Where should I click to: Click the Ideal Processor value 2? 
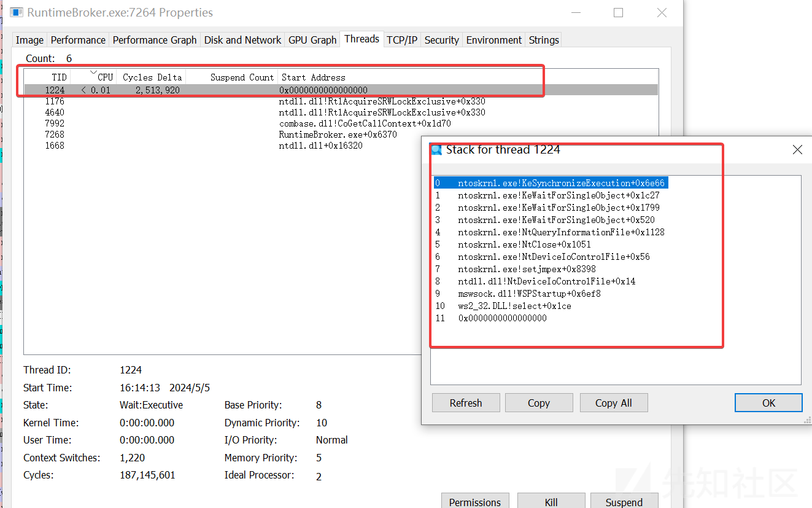tap(319, 476)
